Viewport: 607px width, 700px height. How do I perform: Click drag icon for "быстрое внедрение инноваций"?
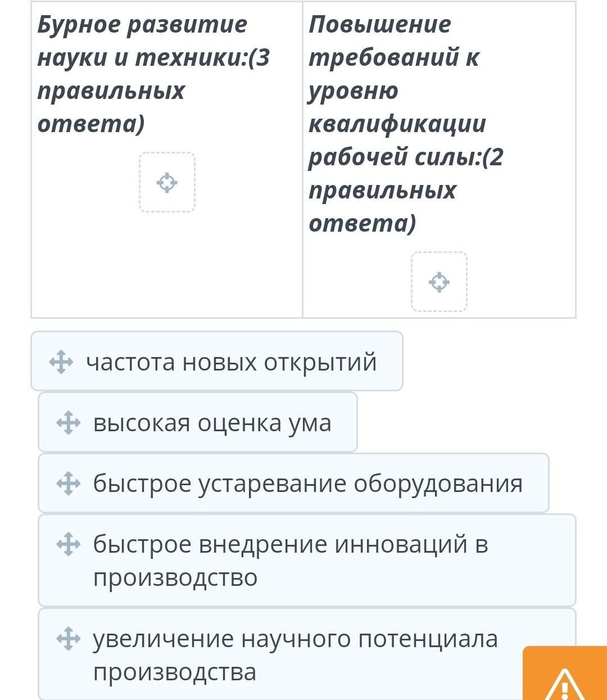coord(68,544)
